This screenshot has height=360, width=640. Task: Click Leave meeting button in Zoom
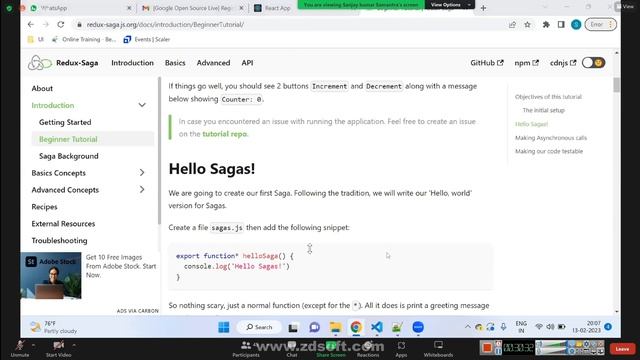click(x=622, y=349)
